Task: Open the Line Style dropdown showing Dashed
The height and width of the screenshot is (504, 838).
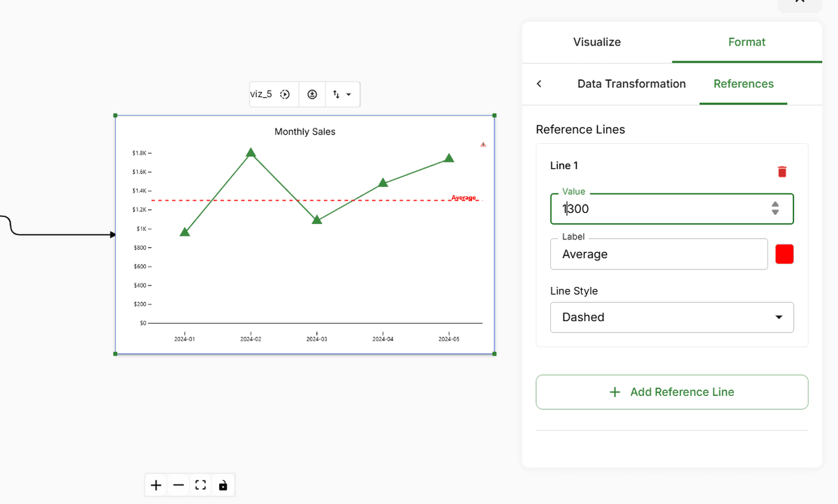Action: click(x=671, y=317)
